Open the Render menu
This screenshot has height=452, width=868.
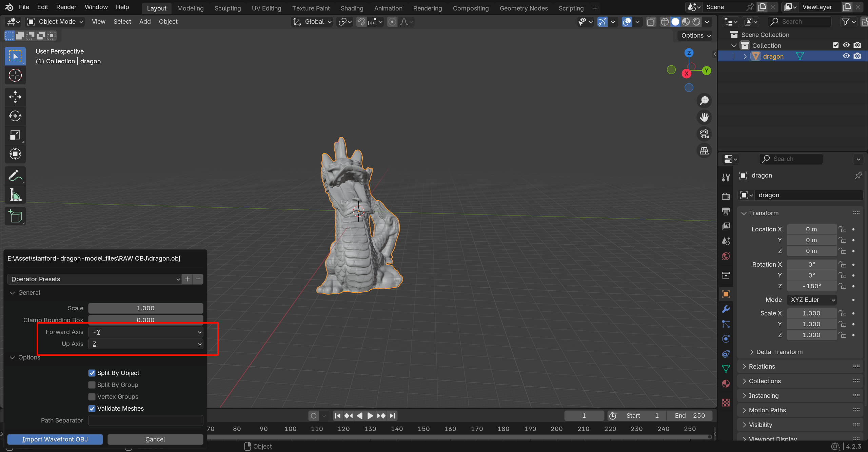[x=66, y=7]
